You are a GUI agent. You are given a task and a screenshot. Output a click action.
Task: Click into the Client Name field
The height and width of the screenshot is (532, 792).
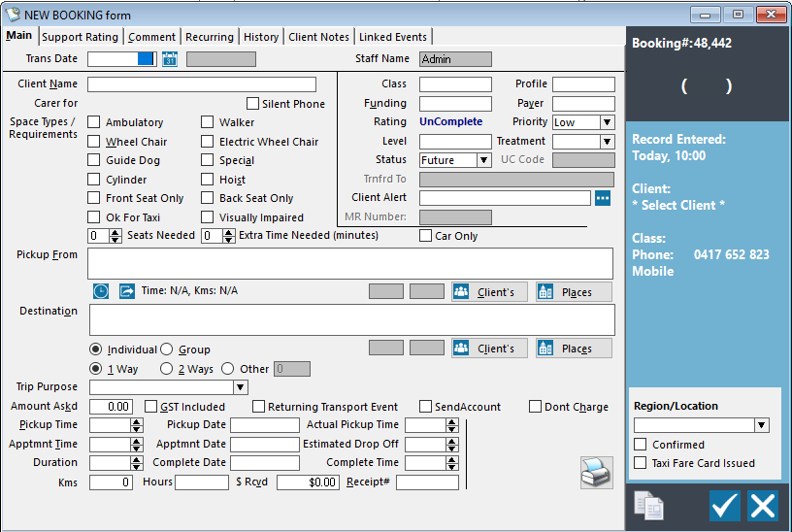202,84
